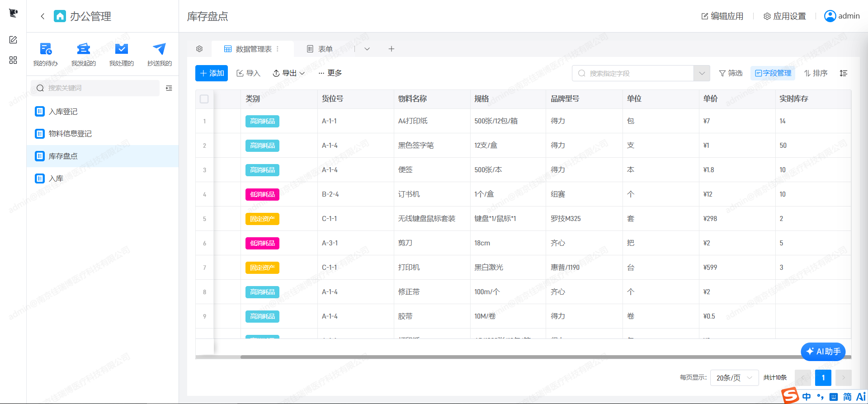Open 入库登记 in the sidebar
This screenshot has width=868, height=404.
[103, 112]
